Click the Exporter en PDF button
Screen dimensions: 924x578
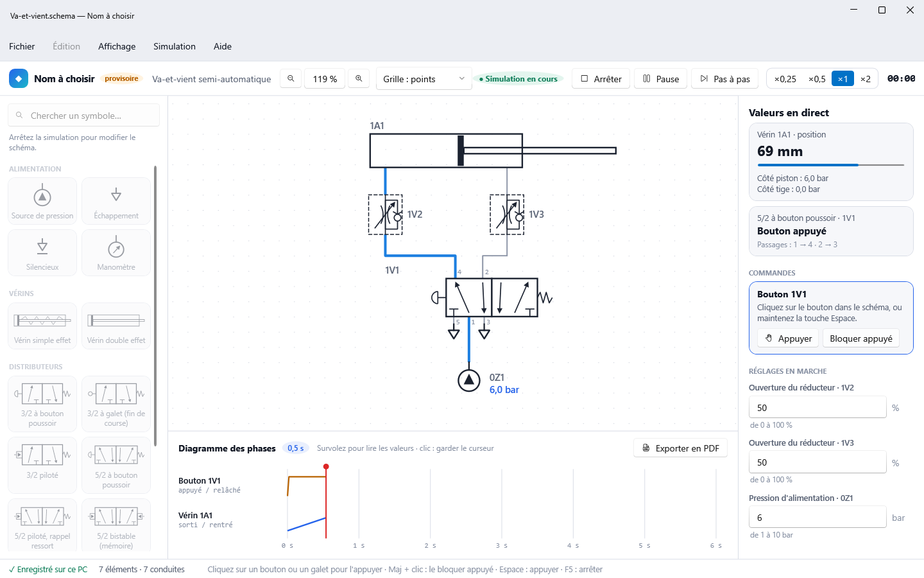(680, 448)
